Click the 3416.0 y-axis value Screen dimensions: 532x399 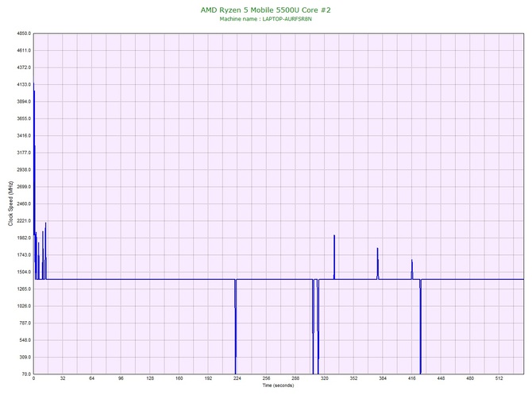click(24, 136)
